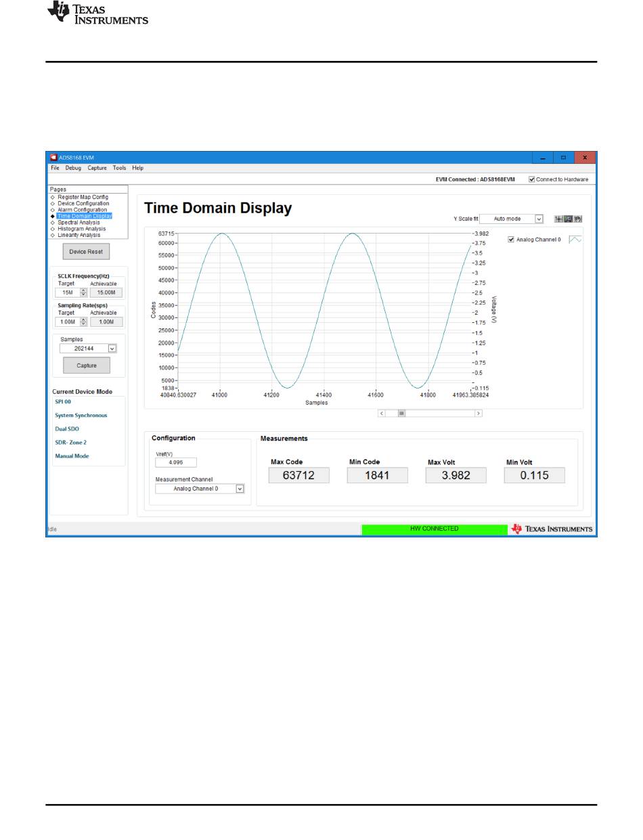Go to the Device Configuration page
The height and width of the screenshot is (840, 643).
coord(83,203)
